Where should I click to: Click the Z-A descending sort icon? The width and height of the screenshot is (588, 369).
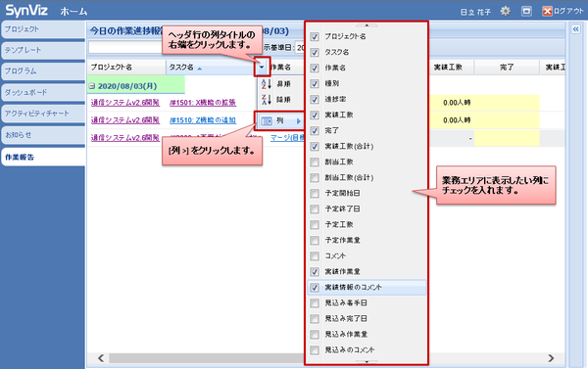pyautogui.click(x=267, y=100)
